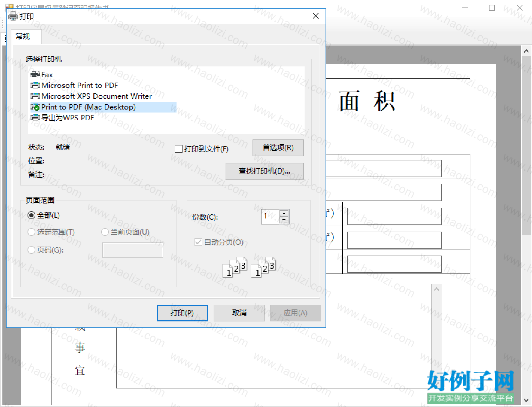Select 'Print to PDF (Mac Desktop)' entry
This screenshot has height=407, width=532.
click(88, 107)
